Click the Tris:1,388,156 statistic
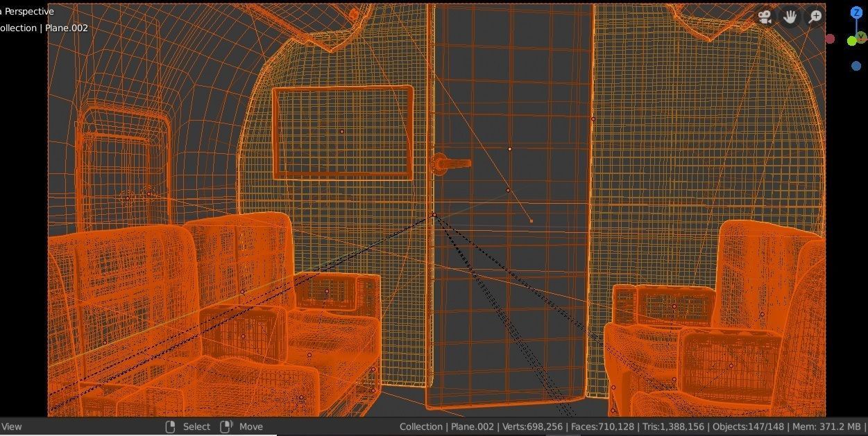 673,427
